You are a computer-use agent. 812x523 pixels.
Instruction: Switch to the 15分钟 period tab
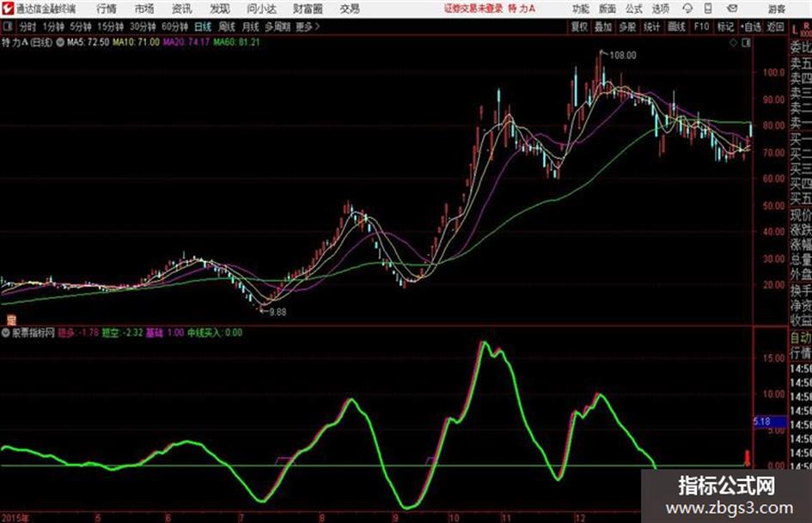pos(110,27)
